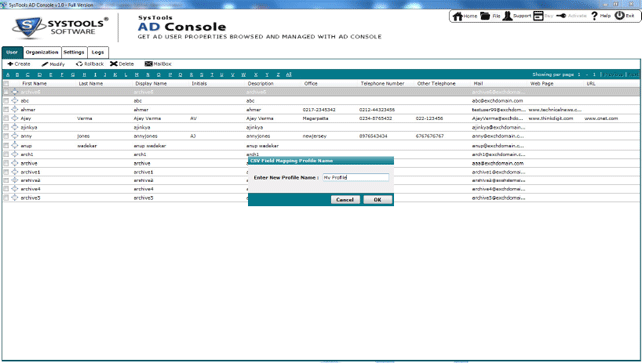This screenshot has width=642, height=363.
Task: Check the box for user ahmar
Action: [6, 110]
